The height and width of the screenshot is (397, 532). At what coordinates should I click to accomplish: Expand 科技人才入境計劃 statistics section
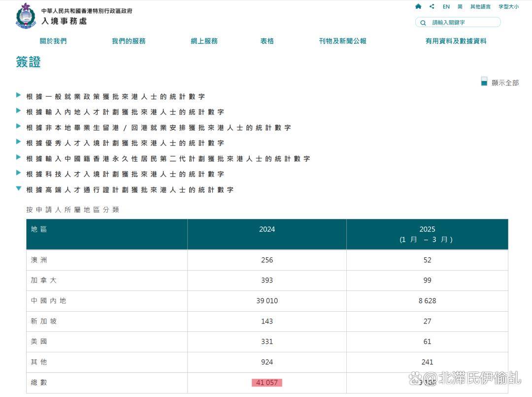(x=125, y=174)
